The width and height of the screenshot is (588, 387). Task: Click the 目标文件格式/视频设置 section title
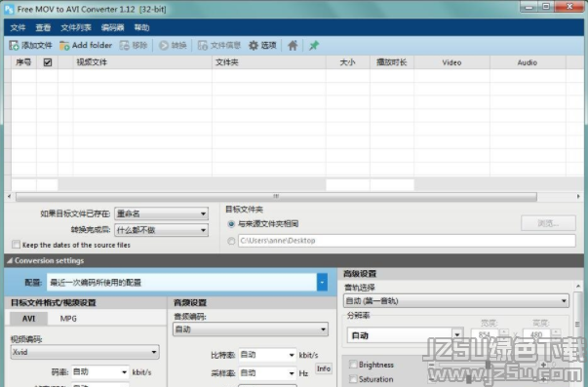(x=54, y=302)
